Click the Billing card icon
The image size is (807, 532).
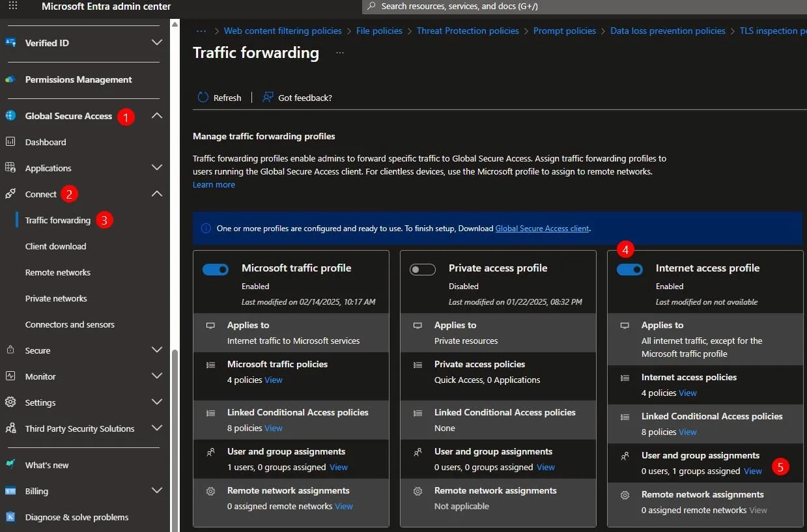pos(10,491)
